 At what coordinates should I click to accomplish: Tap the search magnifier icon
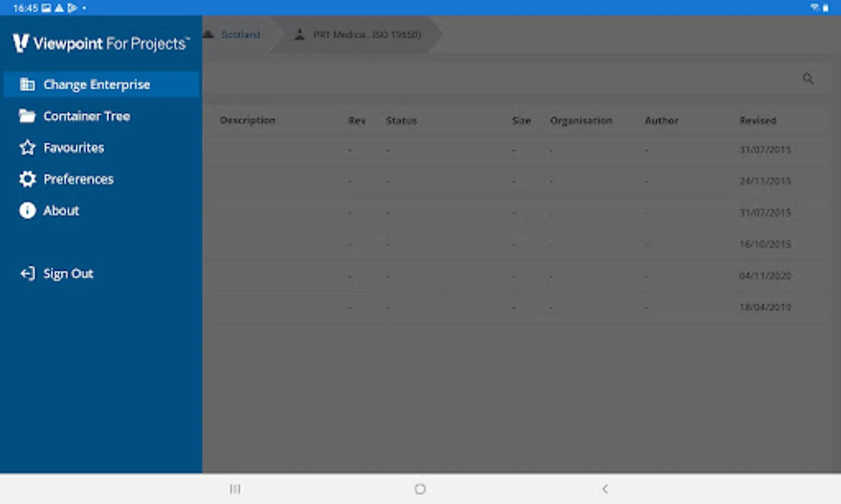[808, 78]
